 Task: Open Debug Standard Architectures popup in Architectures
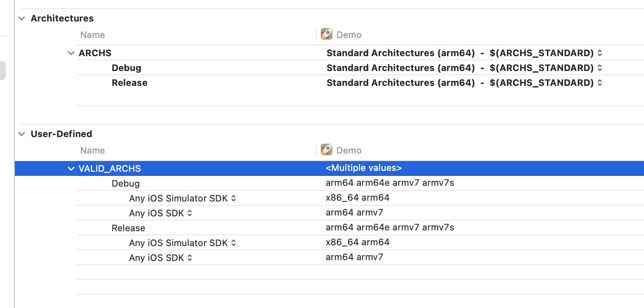pos(464,68)
